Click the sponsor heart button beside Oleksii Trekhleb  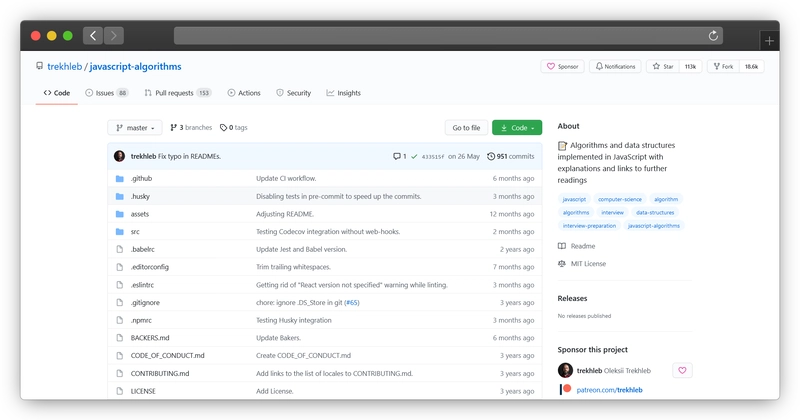click(x=682, y=370)
